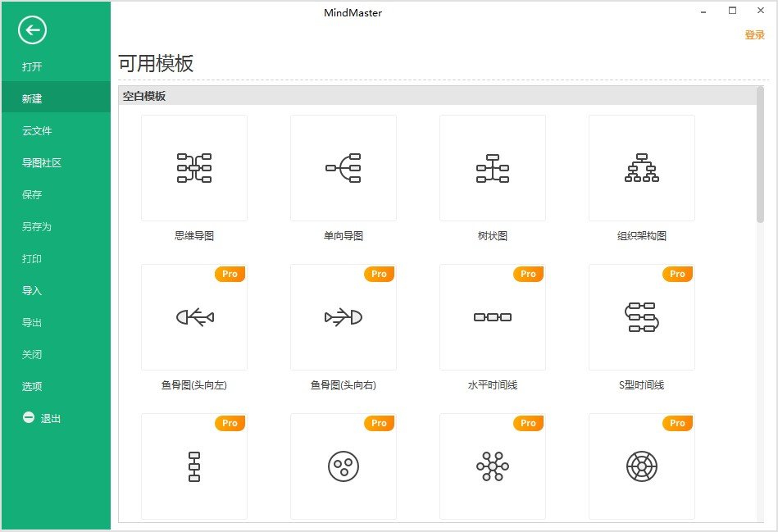The height and width of the screenshot is (532, 778).
Task: Click the back arrow circle icon
Action: 32,31
